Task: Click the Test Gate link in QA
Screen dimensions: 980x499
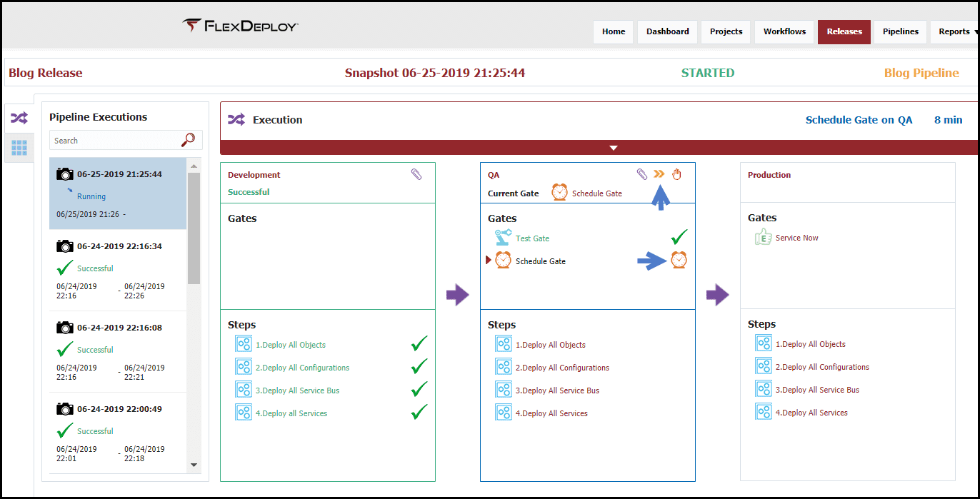Action: 532,238
